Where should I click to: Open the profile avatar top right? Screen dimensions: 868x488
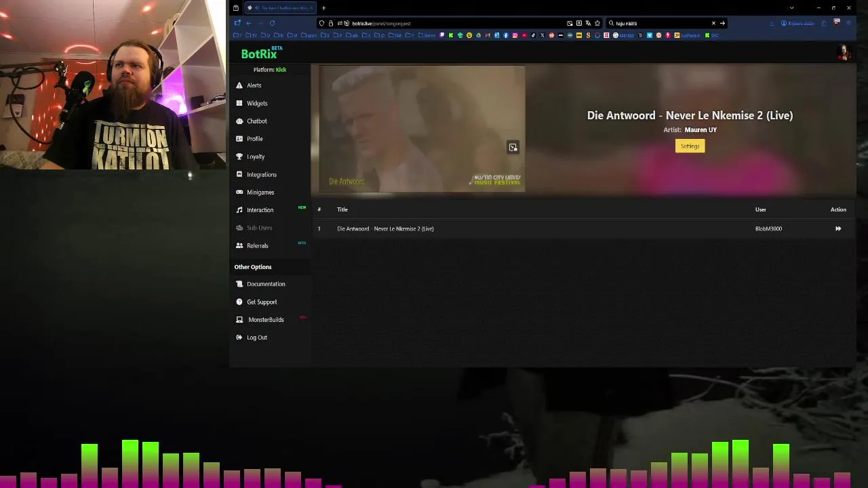(x=844, y=54)
